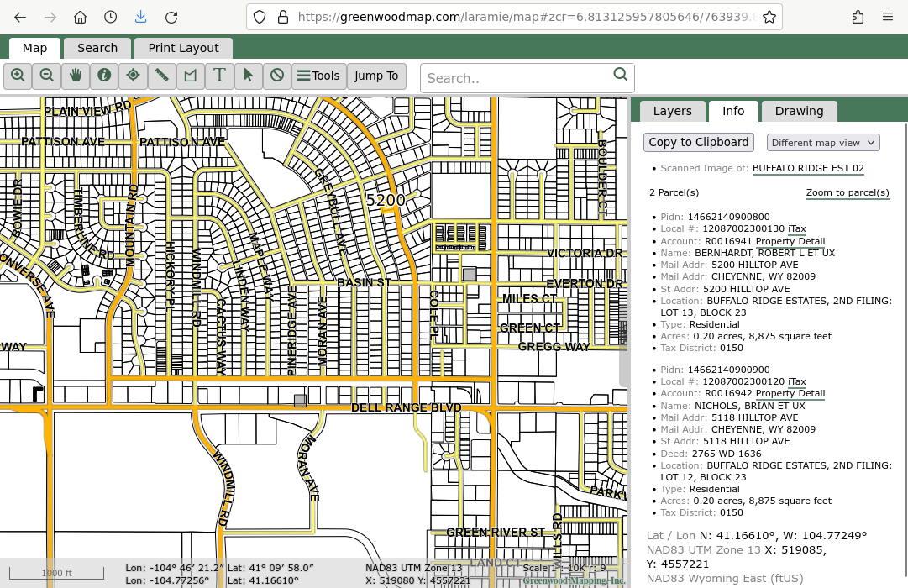Switch to the Drawing tab

[x=799, y=111]
